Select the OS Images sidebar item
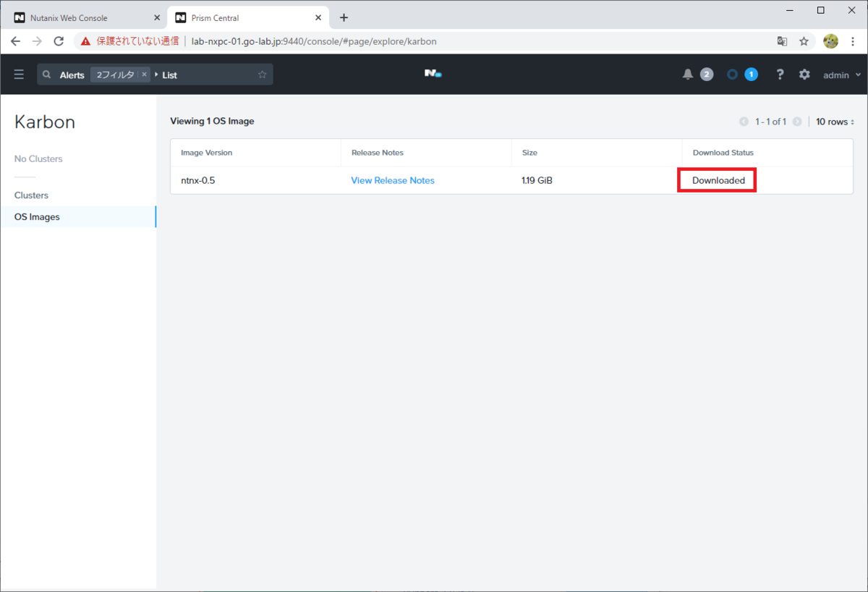Screen dimensions: 868x592 [78, 216]
